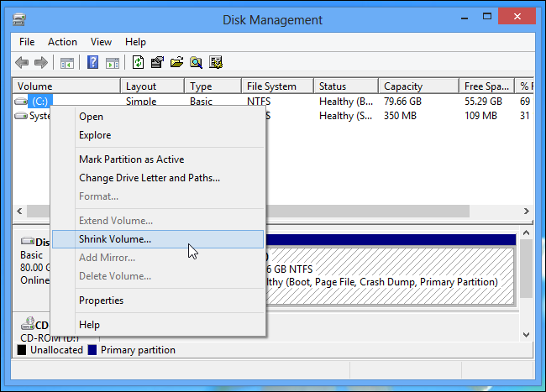Click the magnifying glass toolbar icon
This screenshot has width=546, height=392.
pos(196,62)
